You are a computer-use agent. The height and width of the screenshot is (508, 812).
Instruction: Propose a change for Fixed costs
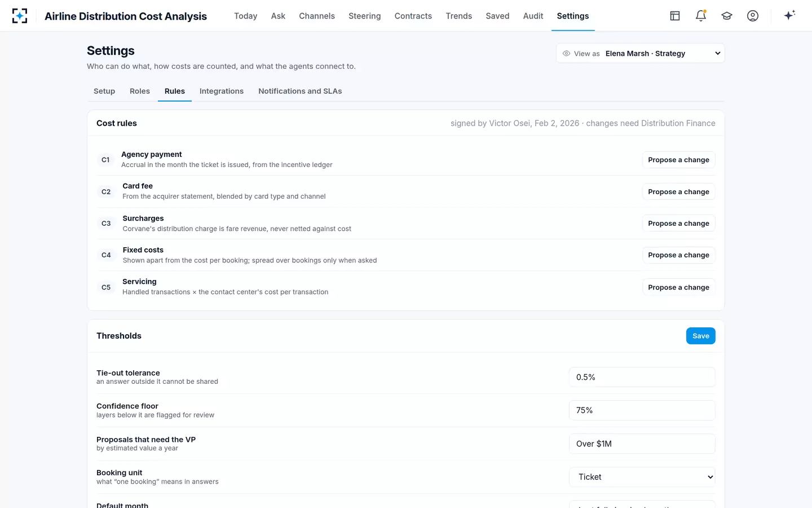click(x=679, y=255)
